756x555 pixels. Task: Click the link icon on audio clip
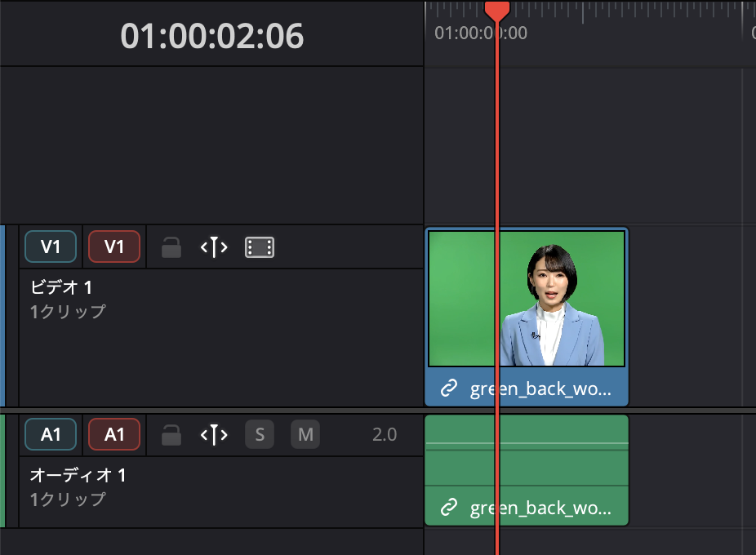(x=449, y=508)
